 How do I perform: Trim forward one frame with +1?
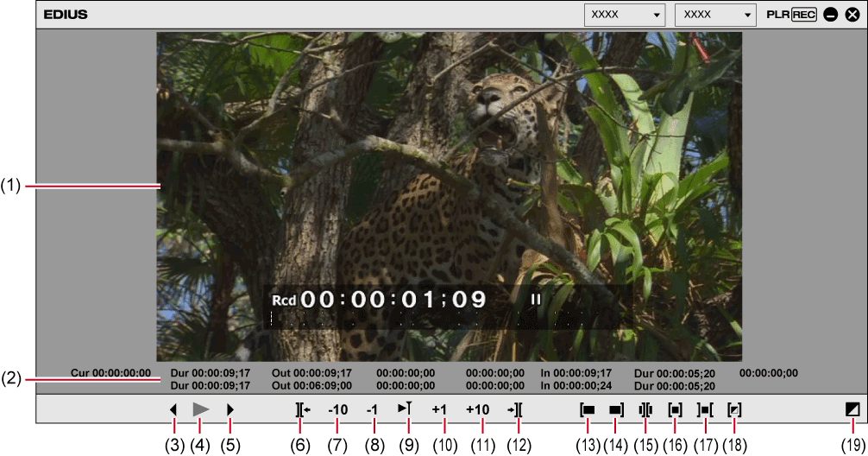441,409
